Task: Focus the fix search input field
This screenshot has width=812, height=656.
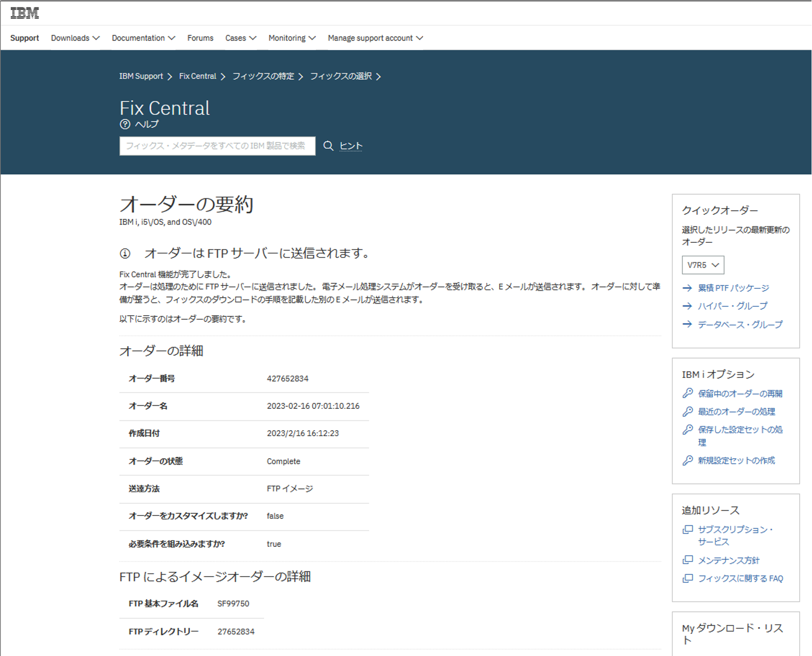Action: point(217,146)
